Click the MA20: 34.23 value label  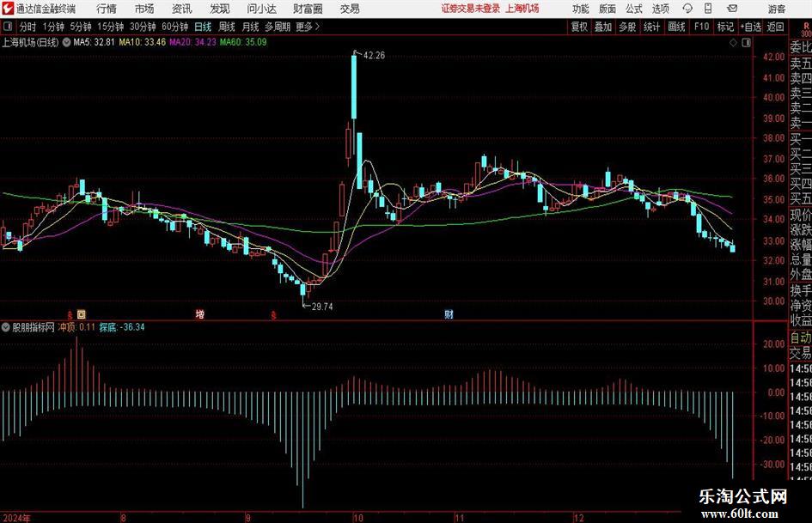pyautogui.click(x=192, y=42)
